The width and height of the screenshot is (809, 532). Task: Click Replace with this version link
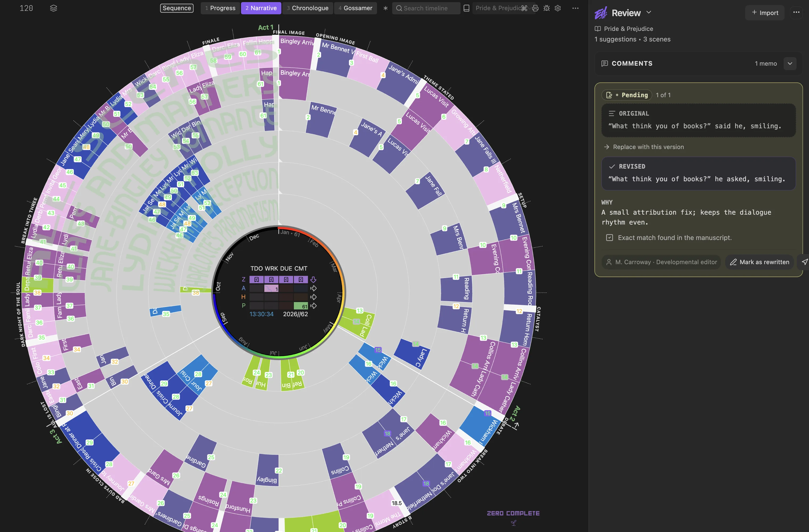[x=644, y=147]
